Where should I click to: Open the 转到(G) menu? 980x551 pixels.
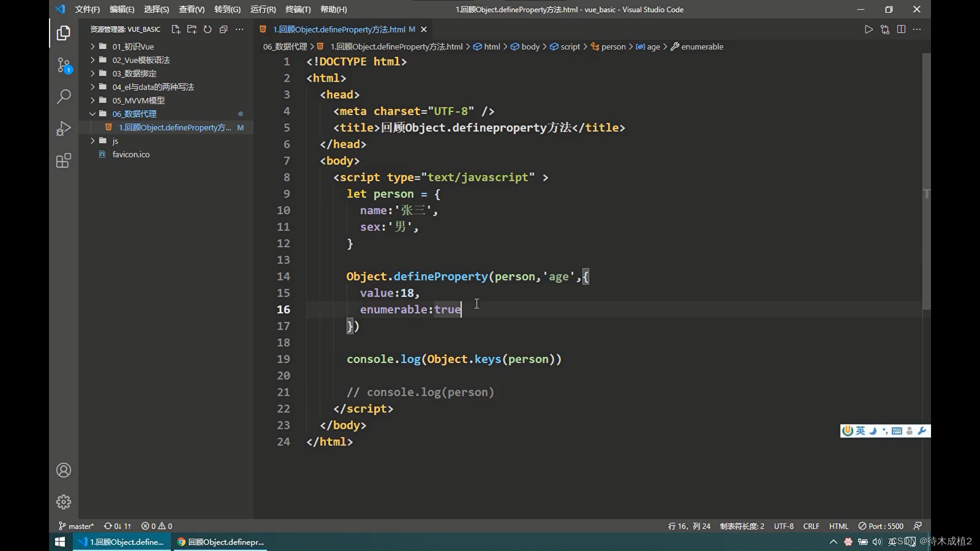point(227,9)
